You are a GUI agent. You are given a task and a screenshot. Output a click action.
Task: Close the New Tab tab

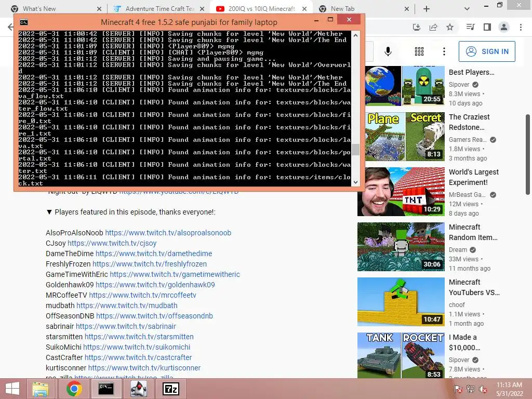[407, 9]
